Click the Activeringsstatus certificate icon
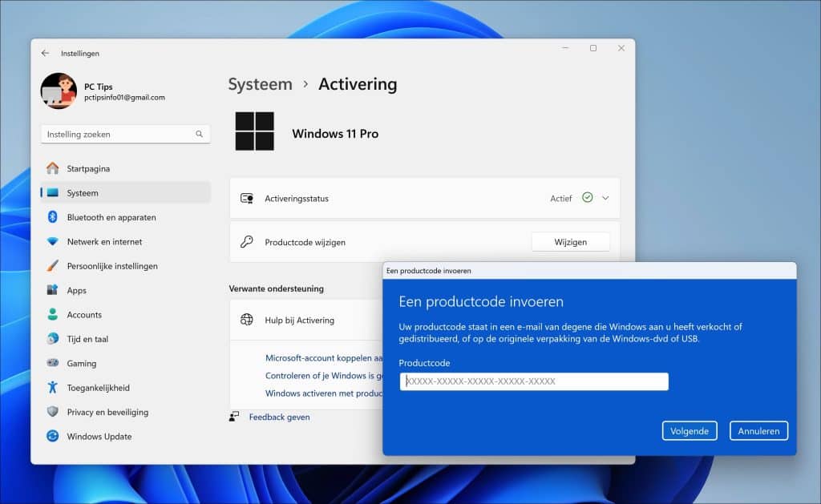Viewport: 821px width, 504px height. [x=247, y=199]
